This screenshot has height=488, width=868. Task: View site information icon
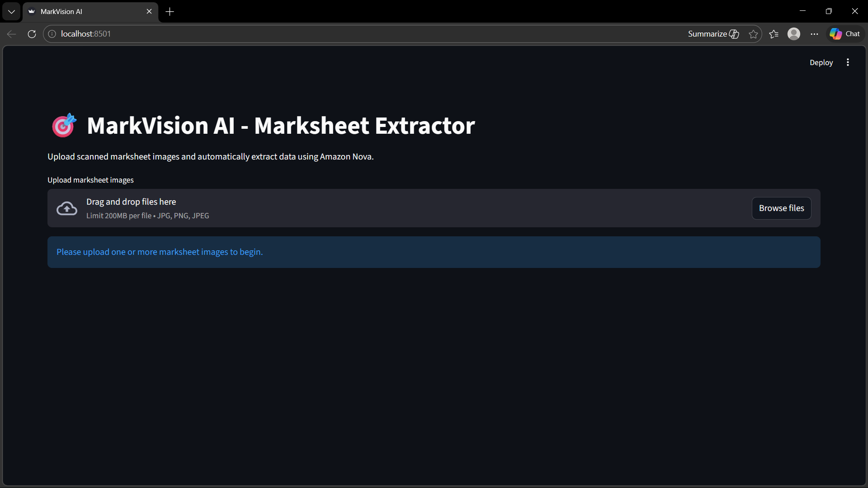pos(52,34)
